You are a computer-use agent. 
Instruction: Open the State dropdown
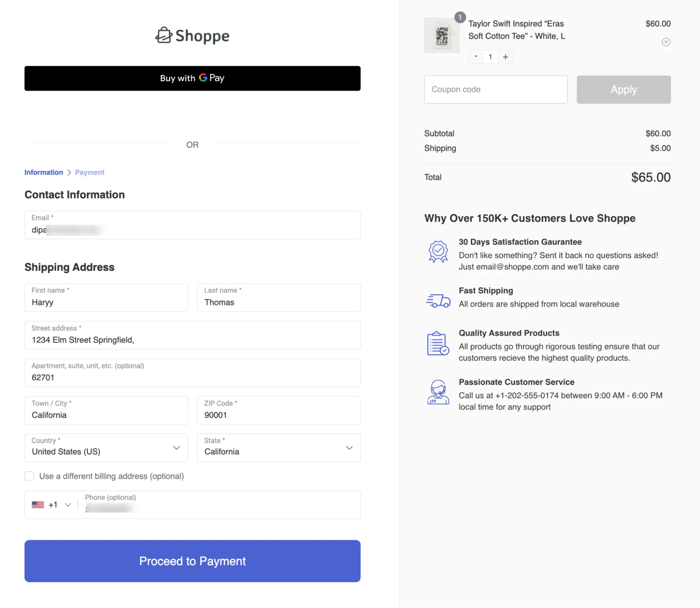(279, 448)
